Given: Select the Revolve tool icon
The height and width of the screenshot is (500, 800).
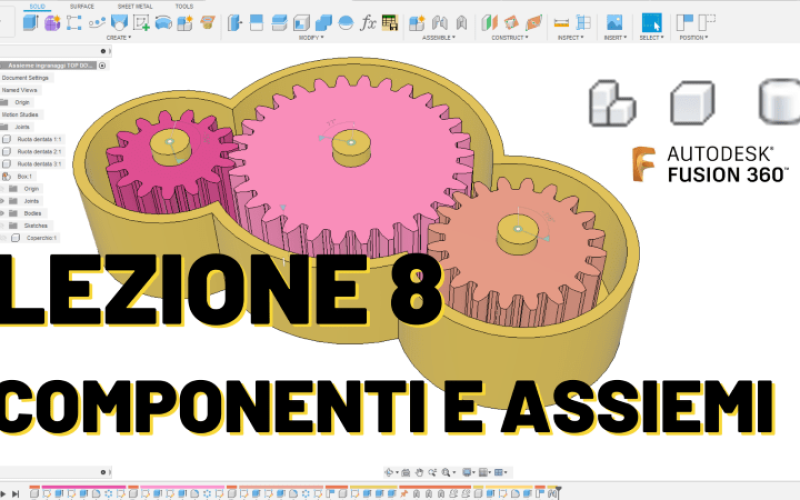Looking at the screenshot, I should point(163,23).
